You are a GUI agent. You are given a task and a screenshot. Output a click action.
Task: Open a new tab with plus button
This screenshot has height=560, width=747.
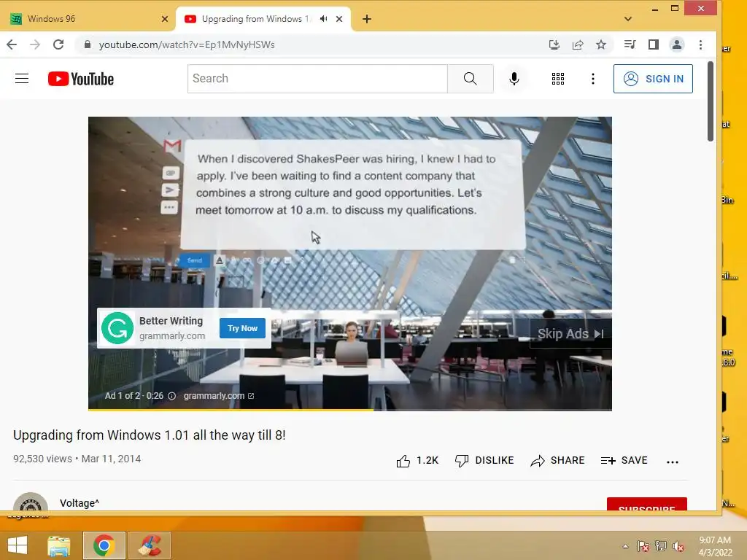367,19
